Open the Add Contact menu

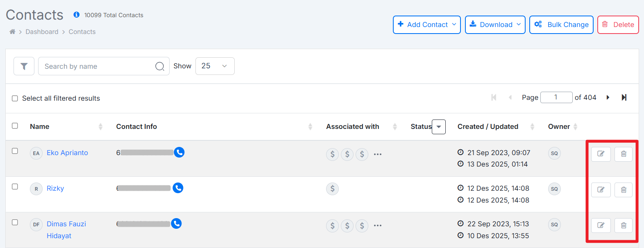(x=426, y=25)
